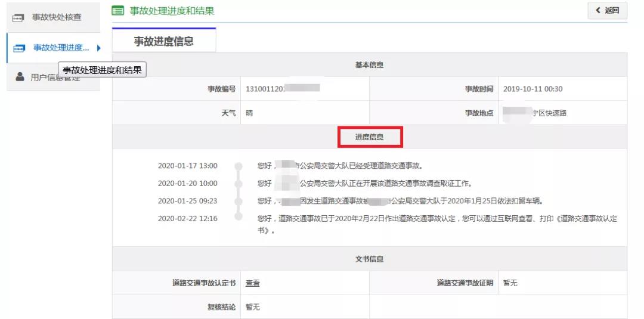
Task: Switch to the 事故进度信息 tab
Action: coord(164,41)
